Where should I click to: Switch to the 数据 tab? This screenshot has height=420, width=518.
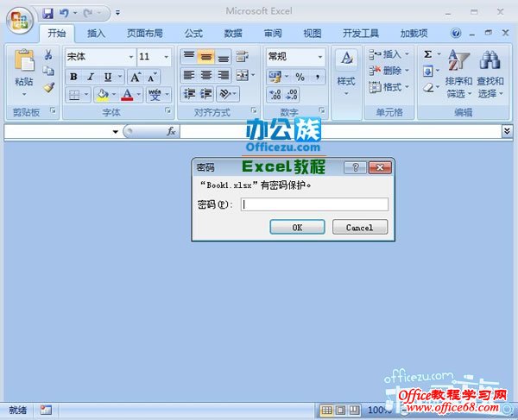233,34
